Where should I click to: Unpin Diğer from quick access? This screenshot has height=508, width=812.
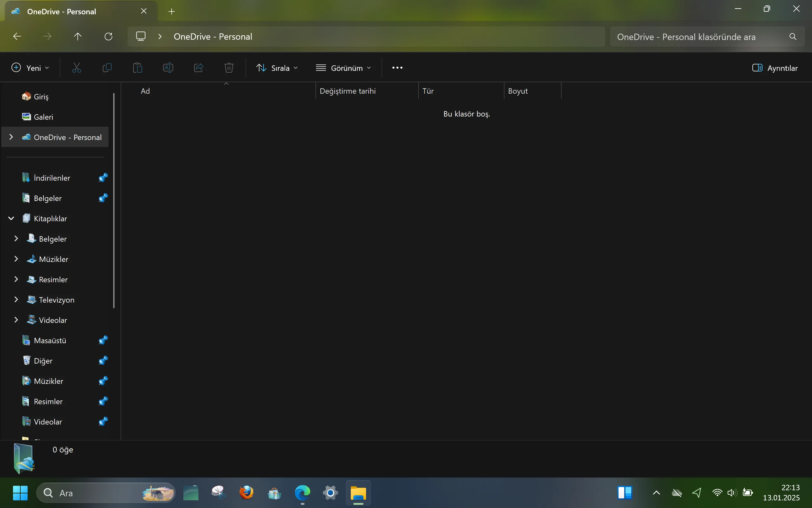coord(103,360)
